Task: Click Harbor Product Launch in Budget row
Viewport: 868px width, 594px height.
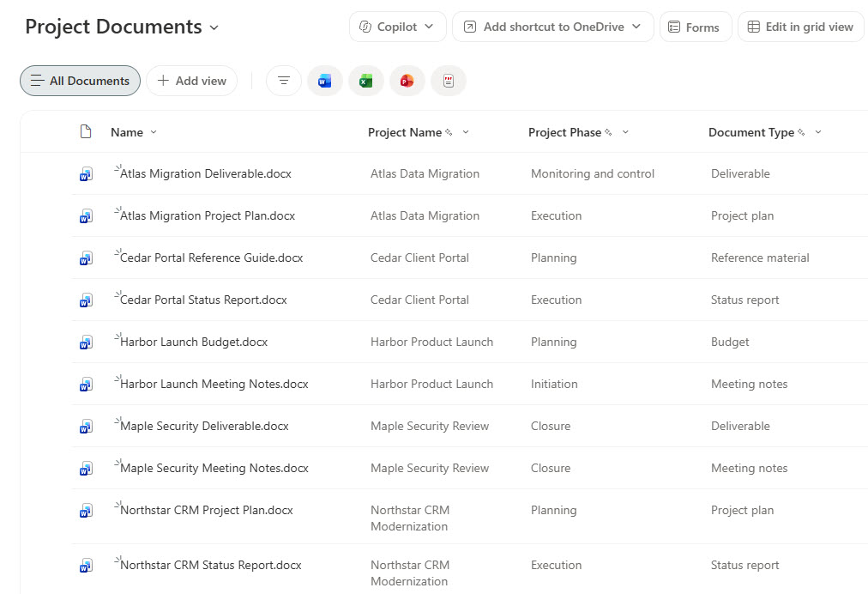Action: click(431, 342)
